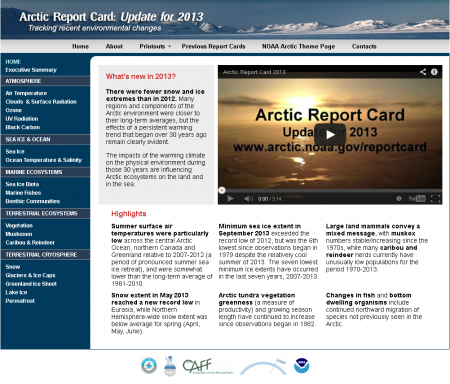Expand the Printouts dropdown menu

point(155,46)
